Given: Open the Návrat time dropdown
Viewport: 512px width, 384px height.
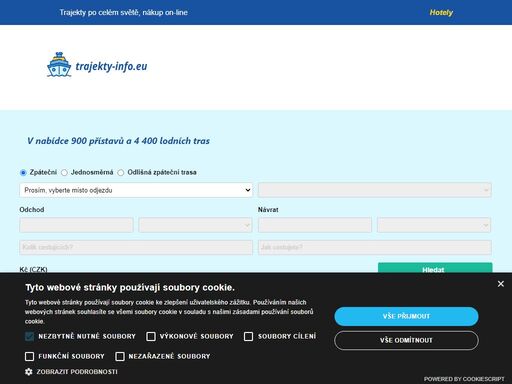Looking at the screenshot, I should click(x=434, y=225).
